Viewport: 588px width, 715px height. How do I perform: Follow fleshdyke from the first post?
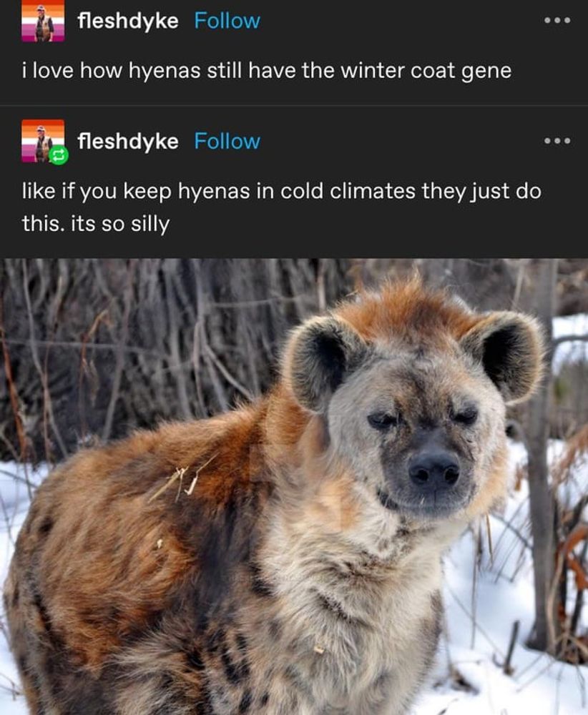point(227,21)
